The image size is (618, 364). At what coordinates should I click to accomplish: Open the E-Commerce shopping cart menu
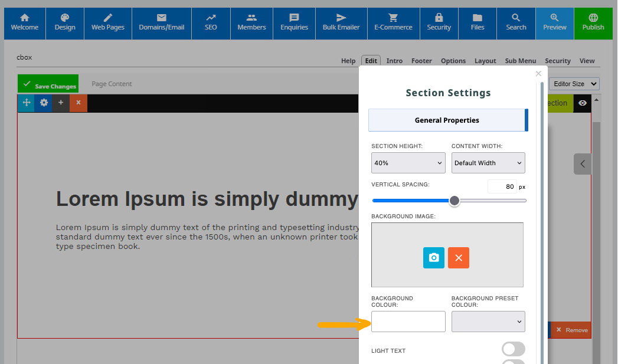[393, 23]
